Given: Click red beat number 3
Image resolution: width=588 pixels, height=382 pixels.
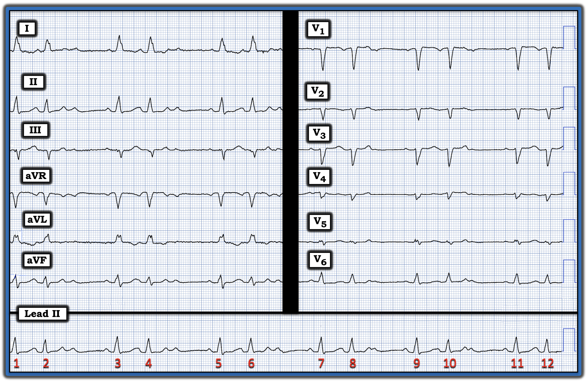Looking at the screenshot, I should click(x=118, y=363).
